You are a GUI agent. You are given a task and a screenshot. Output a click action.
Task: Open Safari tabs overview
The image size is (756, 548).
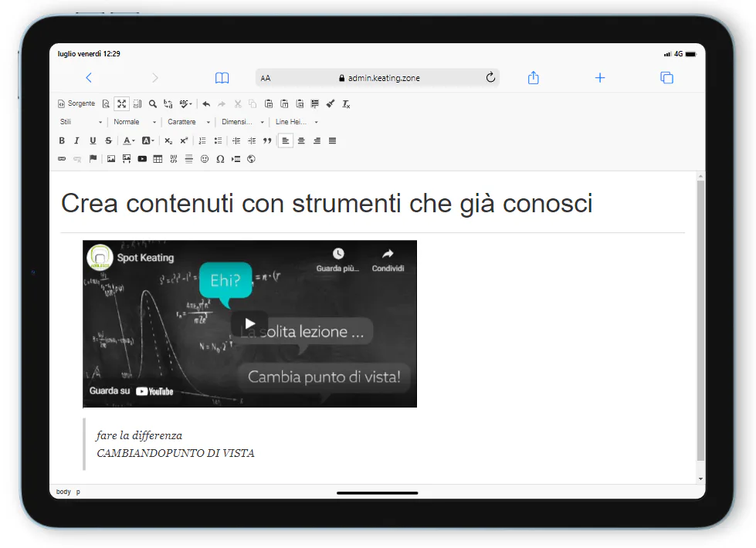pyautogui.click(x=666, y=78)
